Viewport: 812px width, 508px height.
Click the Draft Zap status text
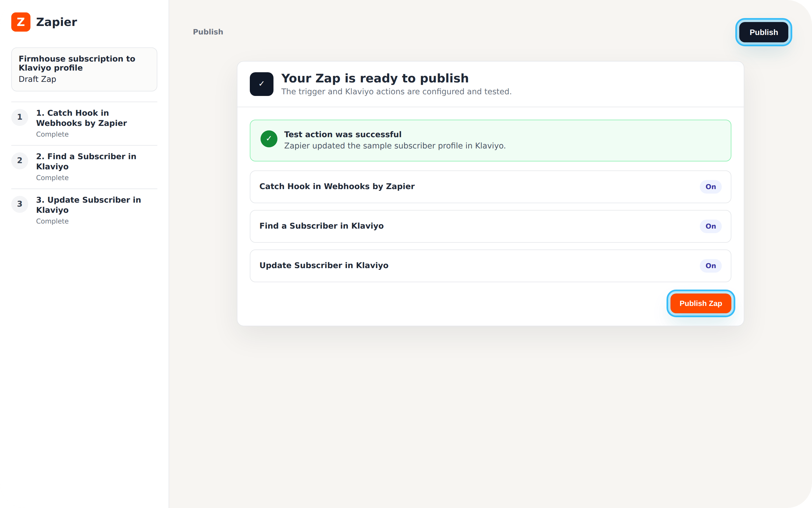pyautogui.click(x=37, y=79)
